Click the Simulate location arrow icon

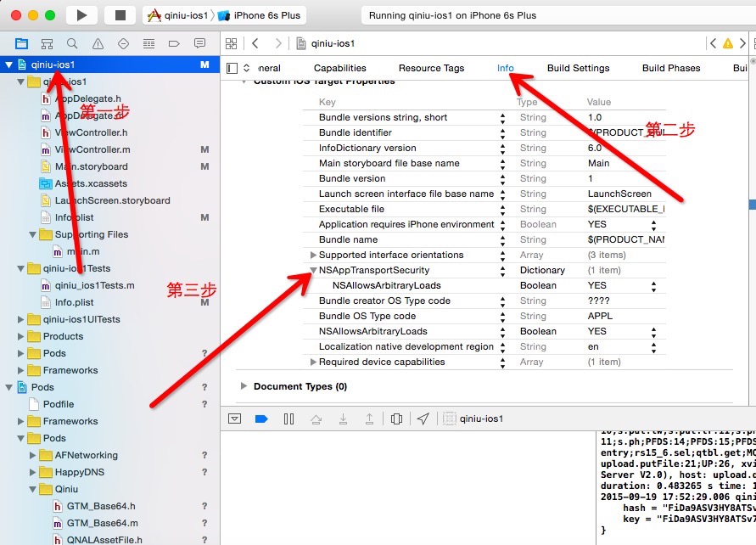tap(423, 419)
